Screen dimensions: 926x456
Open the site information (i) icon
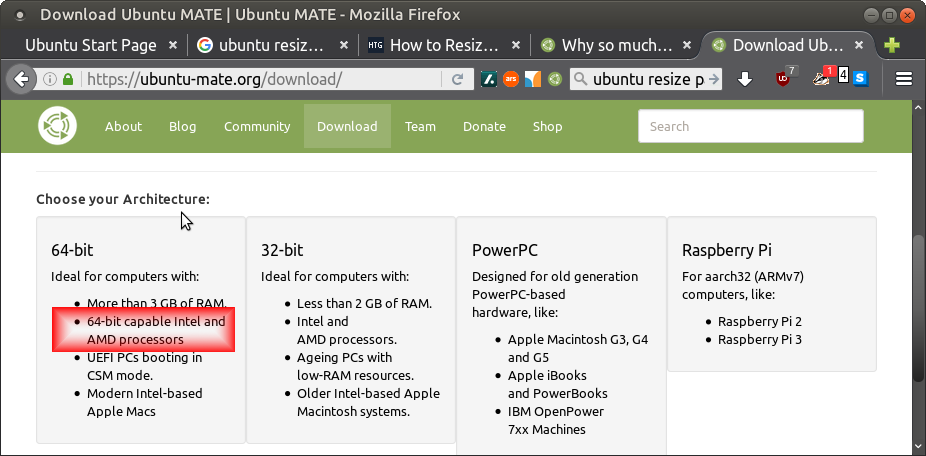50,79
